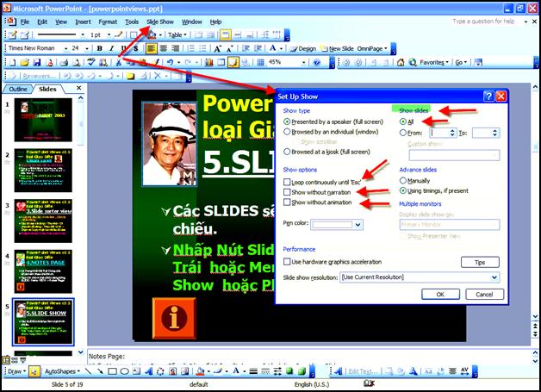Open the Zoom 45% dropdown
Screen dimensions: 541x392
303,62
